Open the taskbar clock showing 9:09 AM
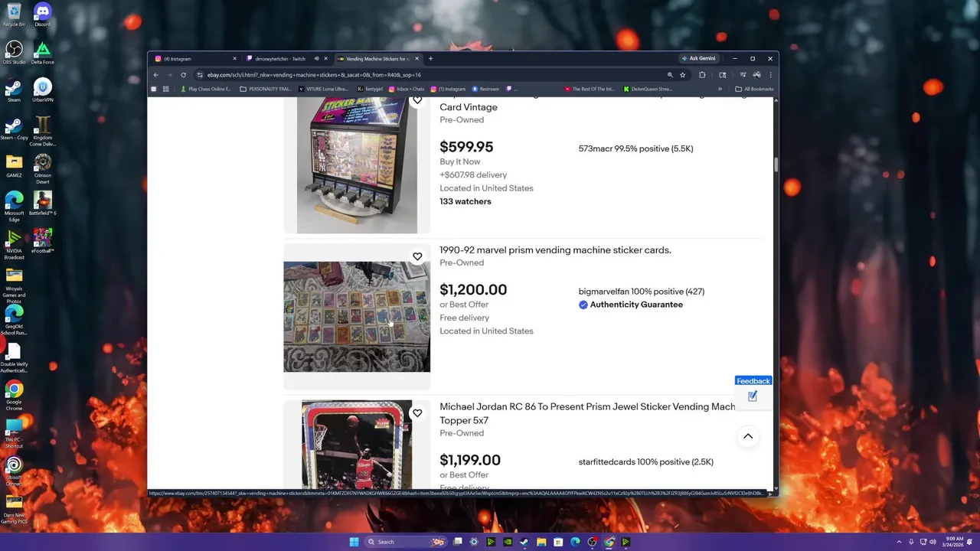The image size is (980, 551). point(952,542)
